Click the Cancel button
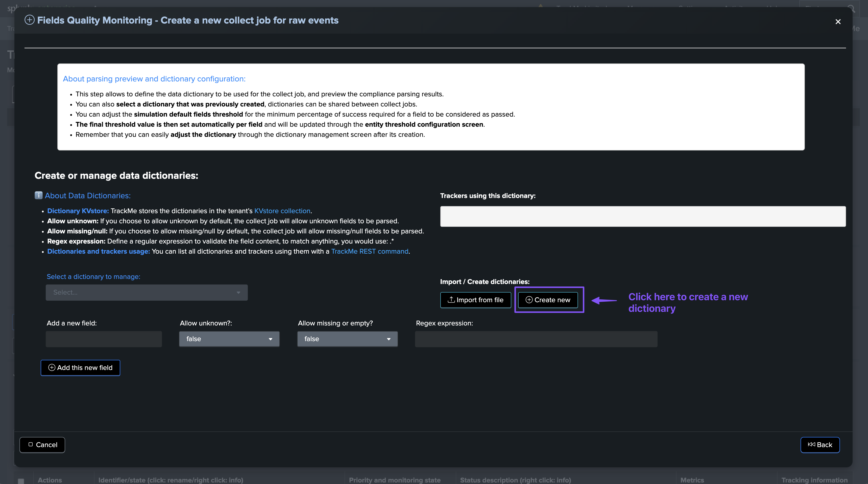The image size is (868, 484). point(42,445)
